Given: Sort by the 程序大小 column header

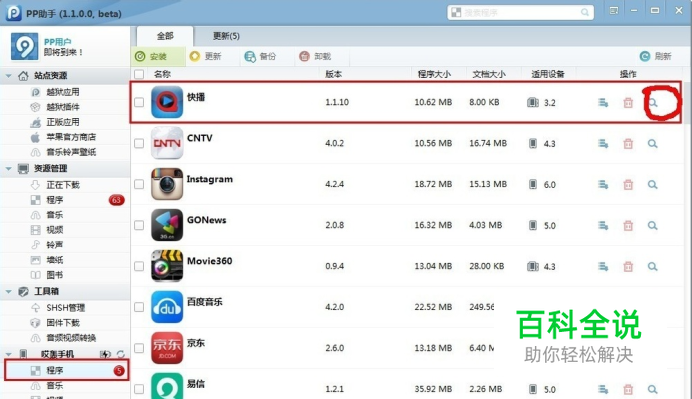Looking at the screenshot, I should 434,74.
